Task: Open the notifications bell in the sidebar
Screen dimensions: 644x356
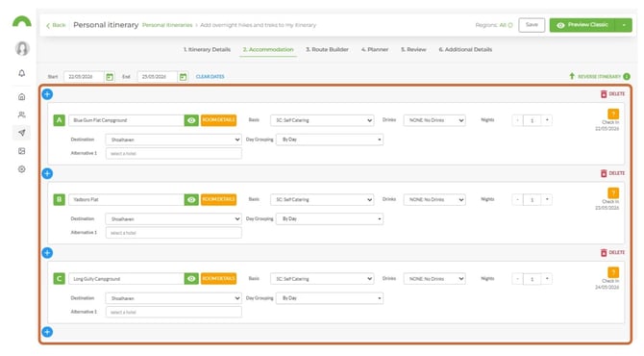Action: tap(22, 73)
